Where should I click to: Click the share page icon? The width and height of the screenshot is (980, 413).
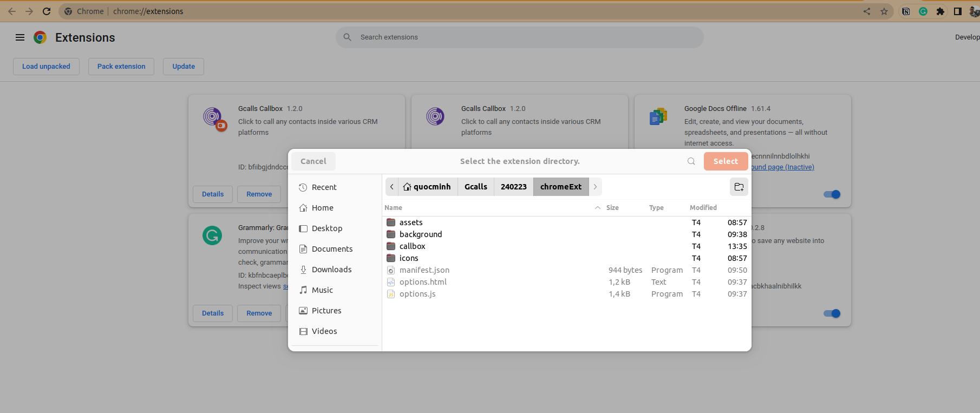(867, 11)
